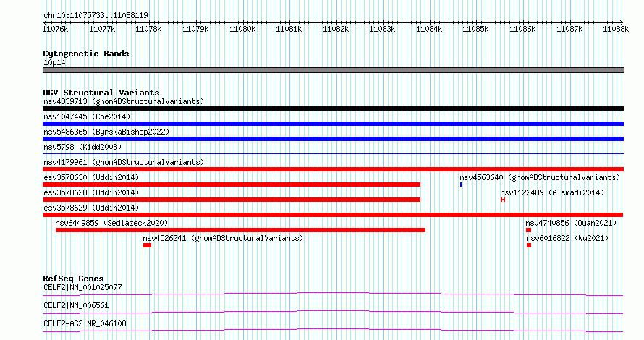Click the 11077k ruler position
Screen dimensions: 644x340
[102, 29]
